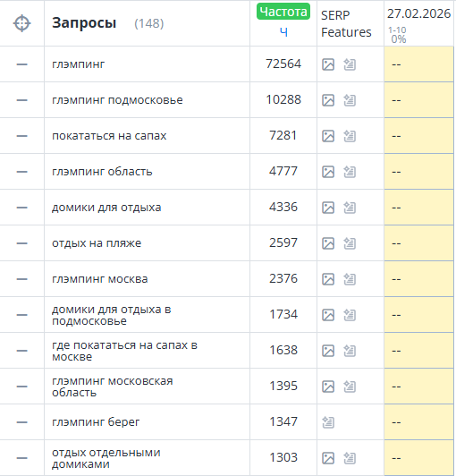Select the query глэмпинг берег
Image resolution: width=456 pixels, height=476 pixels.
click(x=96, y=422)
